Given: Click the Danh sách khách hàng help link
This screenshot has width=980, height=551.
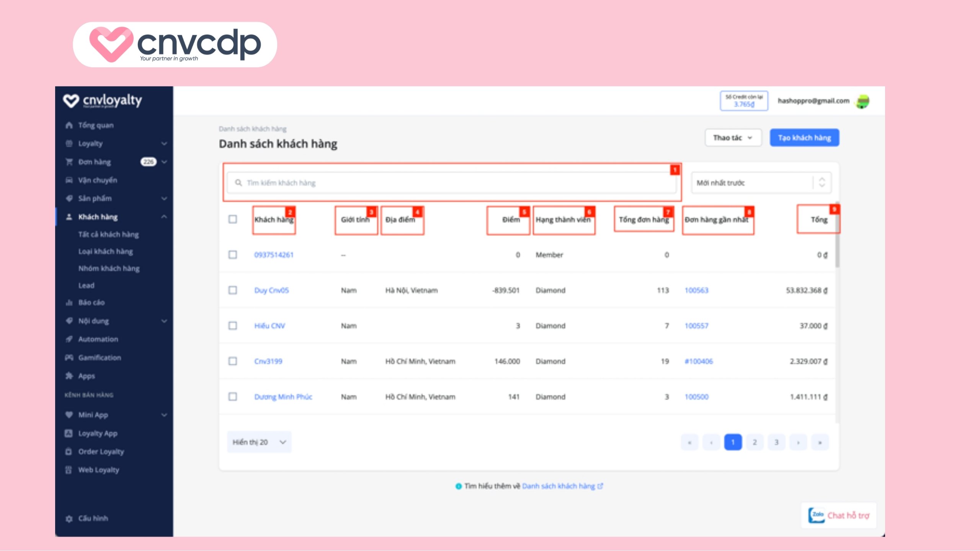Looking at the screenshot, I should click(559, 486).
